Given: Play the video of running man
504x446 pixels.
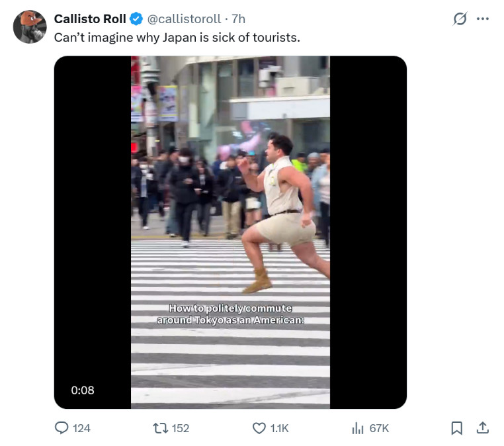Looking at the screenshot, I should pos(230,232).
